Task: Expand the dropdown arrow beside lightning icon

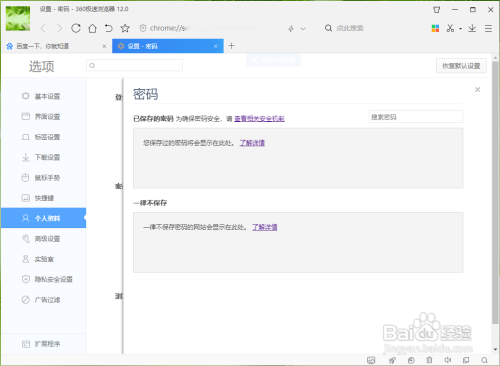Action: click(x=303, y=29)
